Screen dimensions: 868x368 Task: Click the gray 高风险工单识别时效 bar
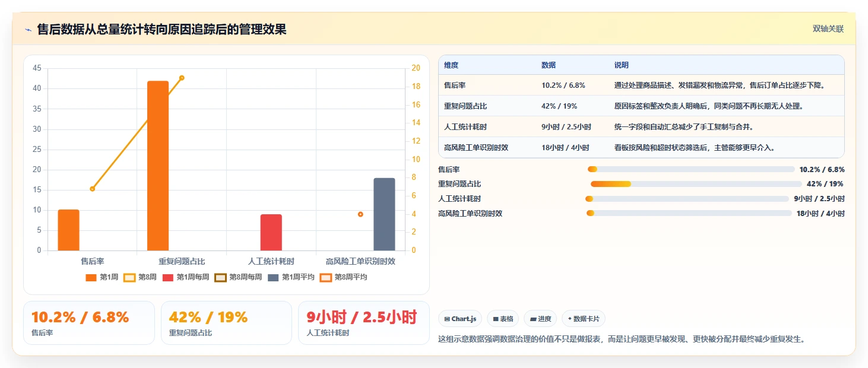384,214
